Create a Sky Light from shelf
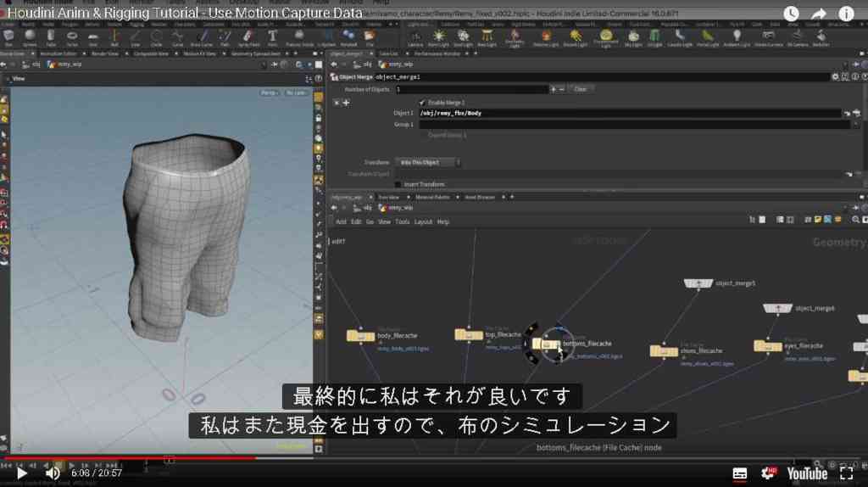The image size is (868, 487). pyautogui.click(x=633, y=37)
